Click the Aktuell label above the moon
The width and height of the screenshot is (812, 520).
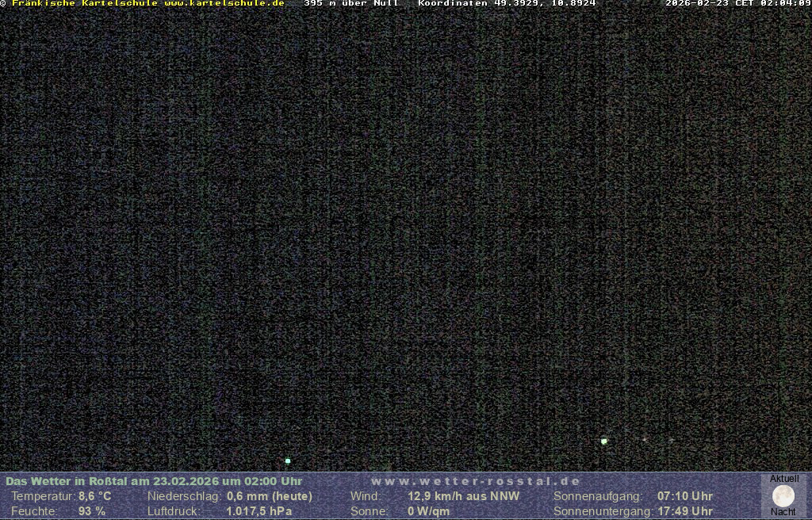coord(784,479)
